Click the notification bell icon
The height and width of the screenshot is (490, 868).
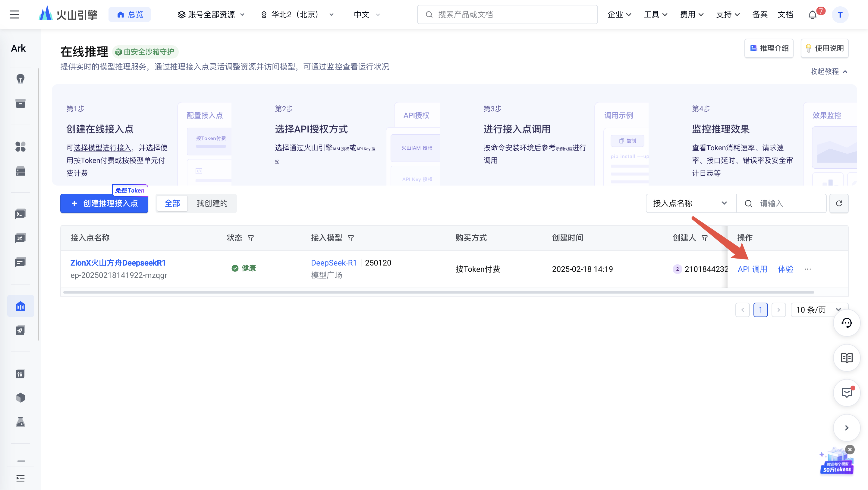coord(813,14)
